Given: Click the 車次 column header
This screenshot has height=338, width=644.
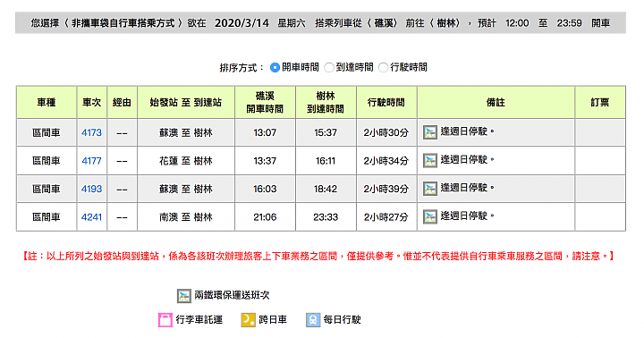Looking at the screenshot, I should [91, 102].
